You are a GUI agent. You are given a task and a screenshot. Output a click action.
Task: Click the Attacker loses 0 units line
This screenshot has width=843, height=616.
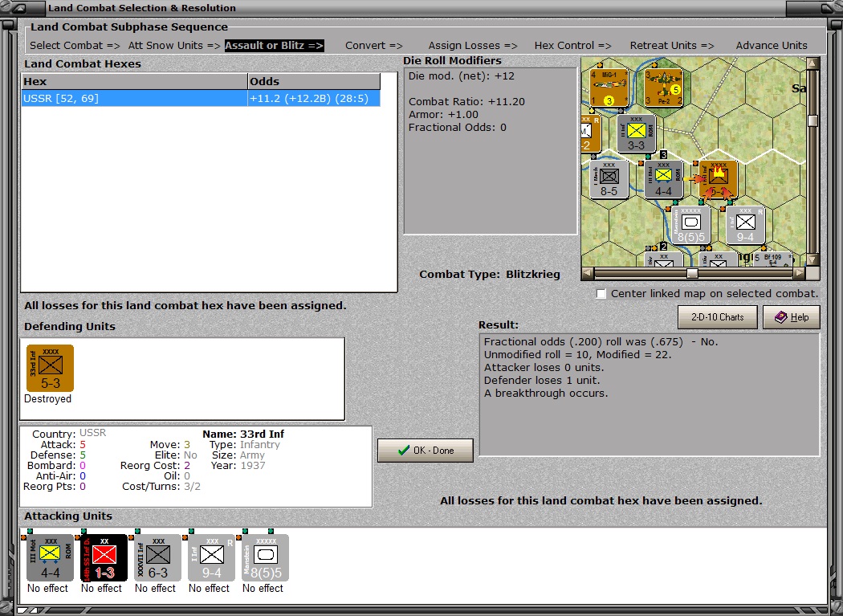(544, 368)
